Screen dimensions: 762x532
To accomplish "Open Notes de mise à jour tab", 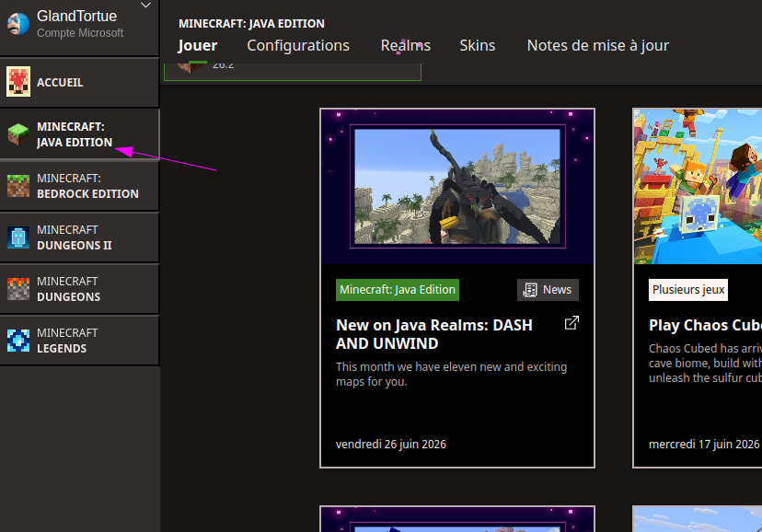I will click(598, 45).
